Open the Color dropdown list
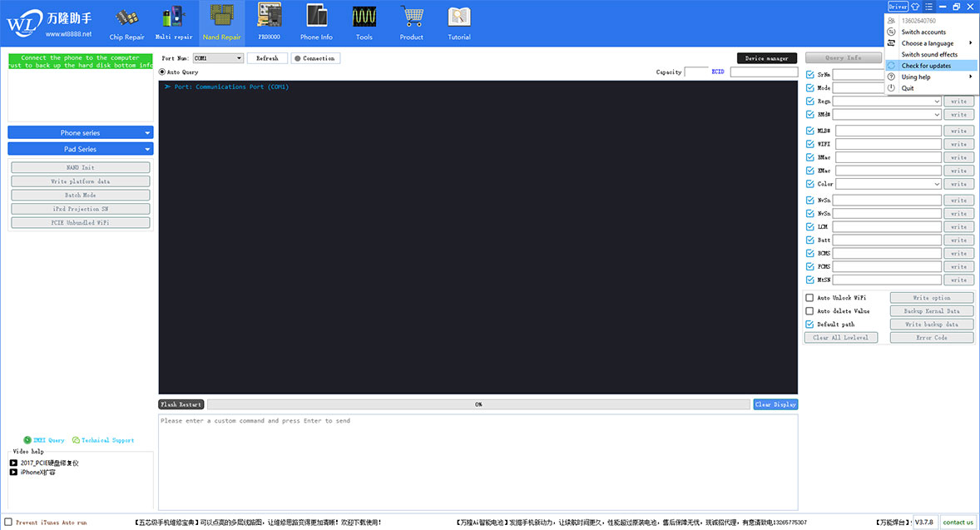 [888, 184]
